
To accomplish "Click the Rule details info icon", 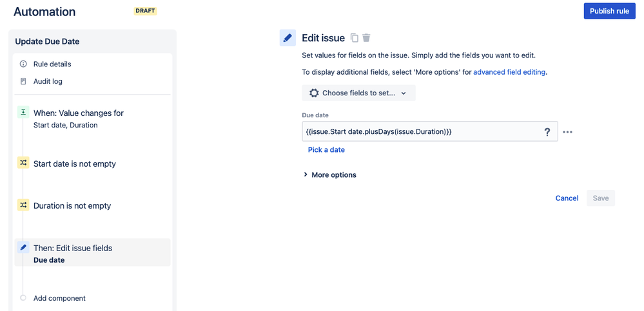I will 23,64.
